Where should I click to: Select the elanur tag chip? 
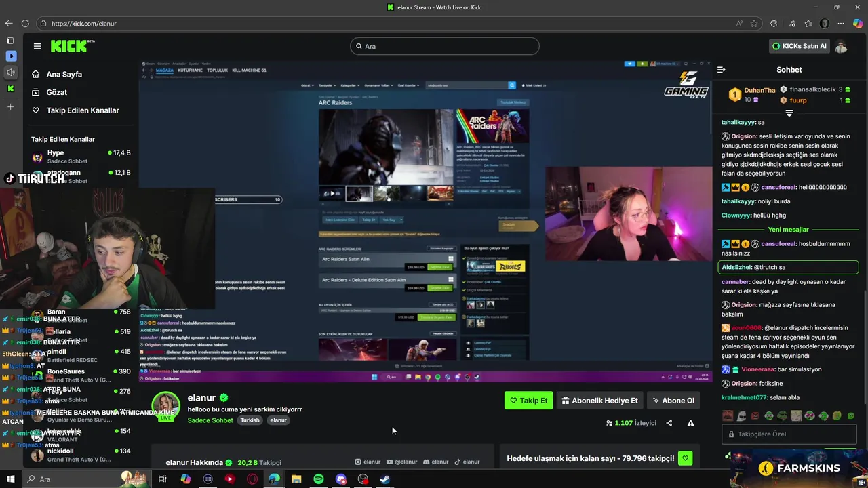tap(279, 420)
